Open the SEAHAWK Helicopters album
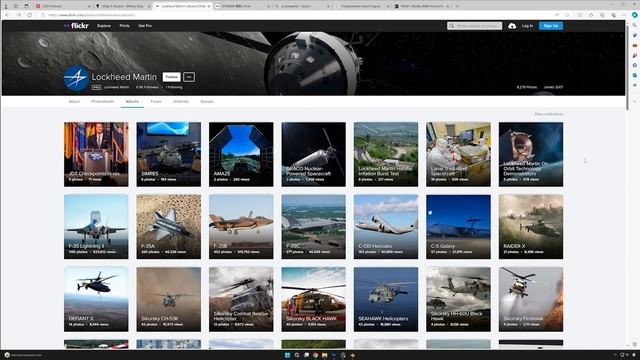640x360 pixels. pyautogui.click(x=386, y=299)
